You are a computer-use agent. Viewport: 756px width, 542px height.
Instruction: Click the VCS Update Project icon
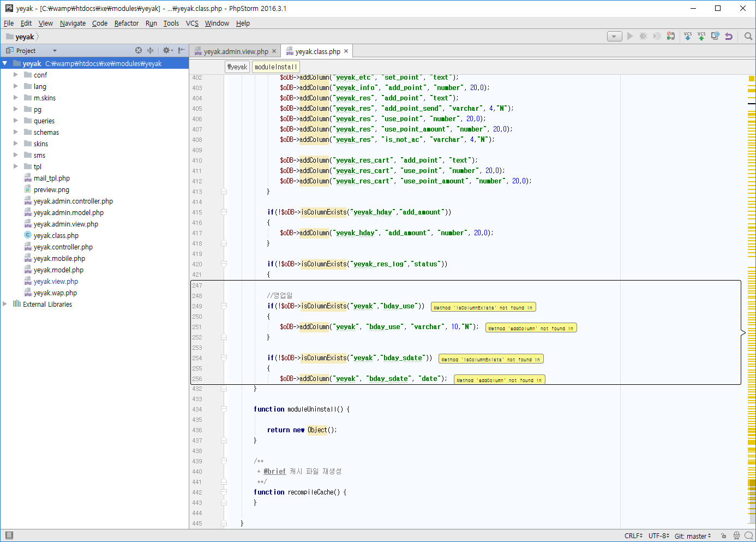[x=688, y=36]
